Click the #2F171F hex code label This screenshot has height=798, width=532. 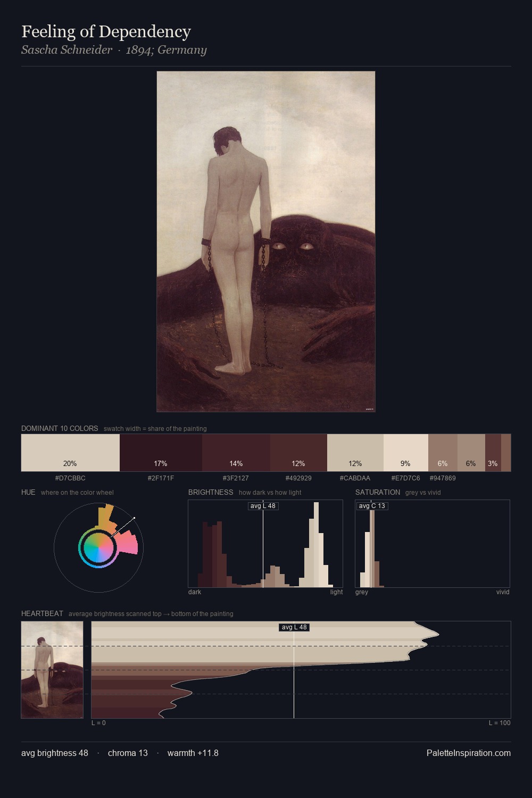click(x=161, y=478)
